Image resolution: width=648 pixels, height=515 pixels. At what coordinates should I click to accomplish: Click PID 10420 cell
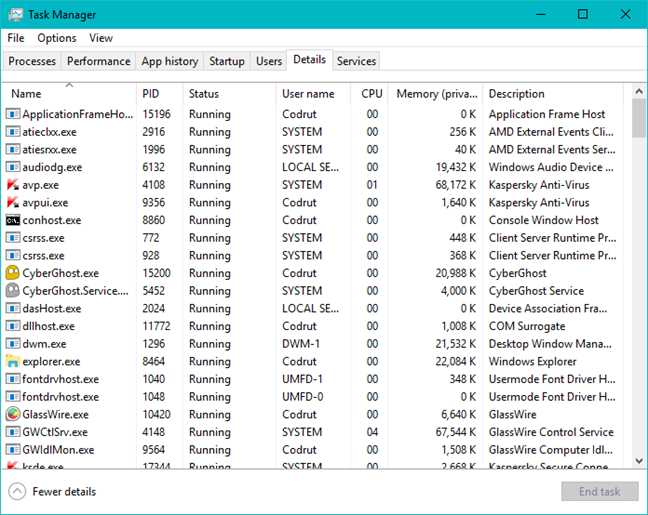[157, 415]
